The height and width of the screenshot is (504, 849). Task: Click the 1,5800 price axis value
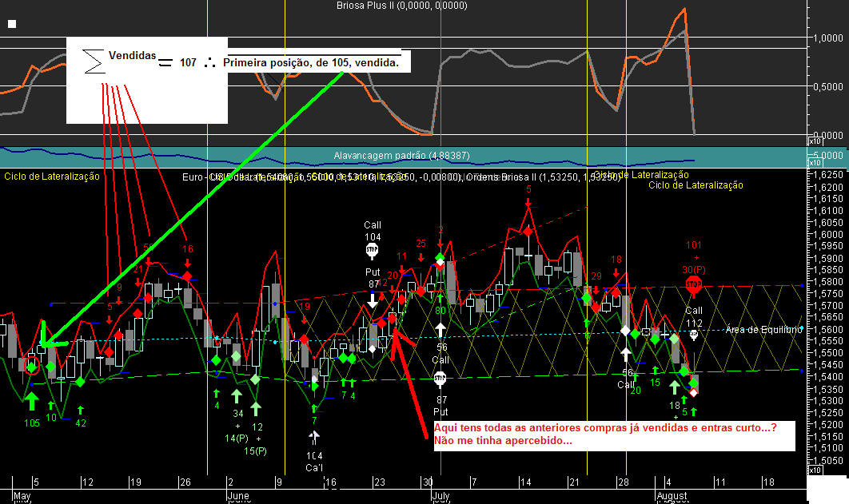pos(828,282)
